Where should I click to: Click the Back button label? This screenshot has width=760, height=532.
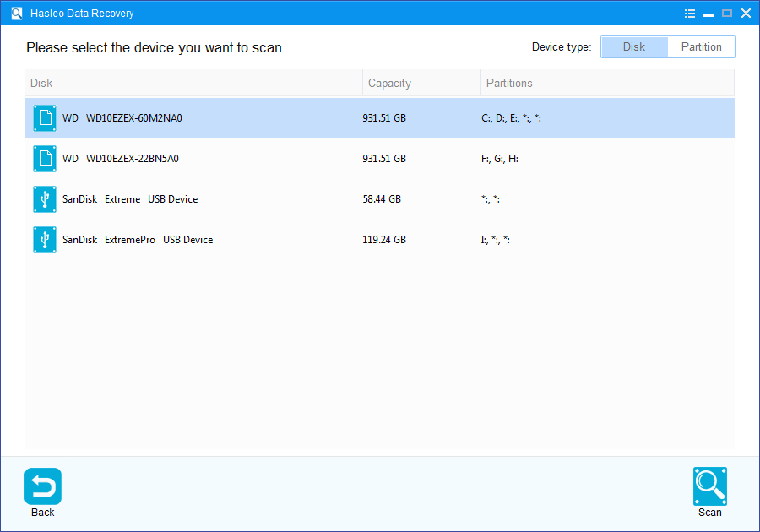(x=43, y=512)
